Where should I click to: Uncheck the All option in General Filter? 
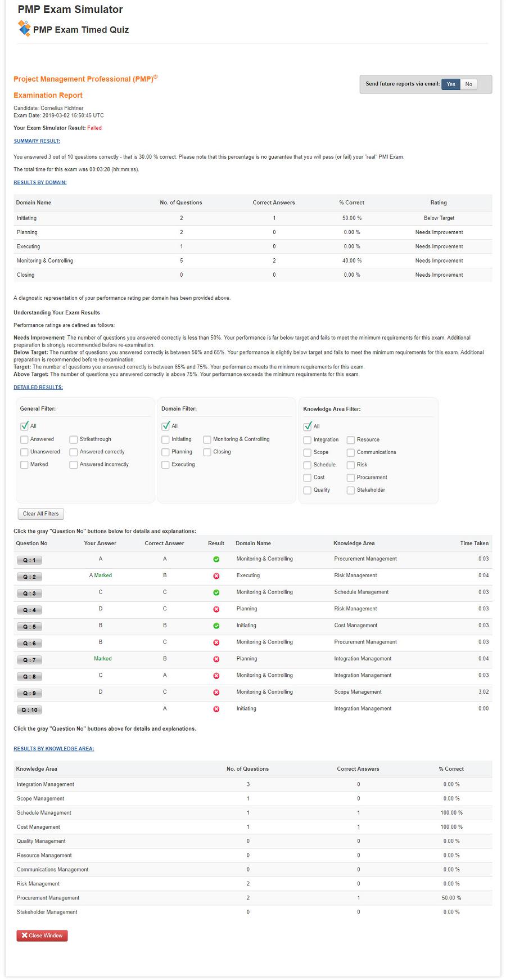[x=24, y=426]
